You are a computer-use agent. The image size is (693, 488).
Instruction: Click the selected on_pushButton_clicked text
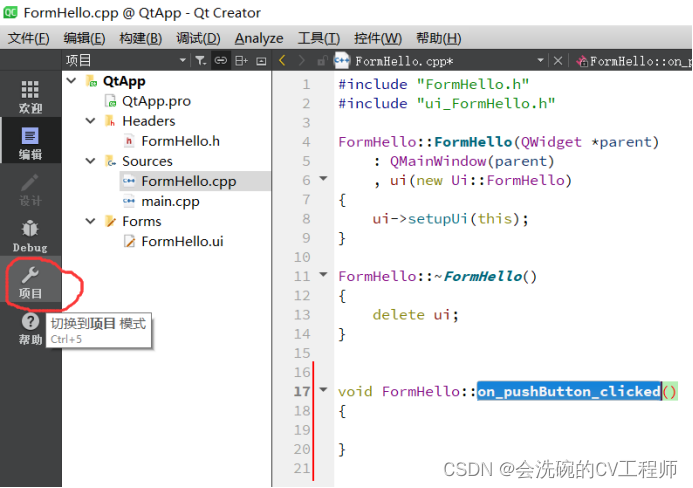point(569,392)
